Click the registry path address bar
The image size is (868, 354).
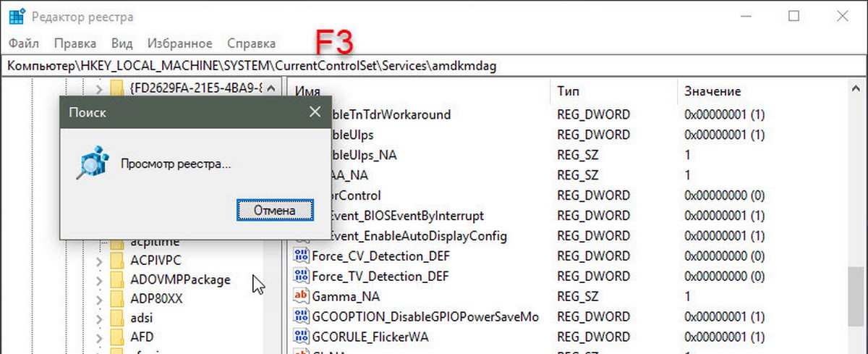tap(434, 65)
